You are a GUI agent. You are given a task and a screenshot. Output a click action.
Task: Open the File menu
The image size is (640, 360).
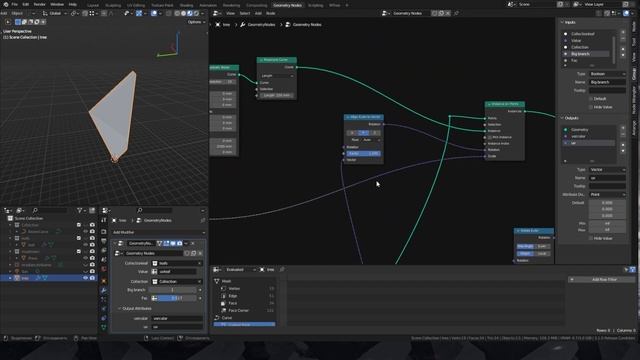(15, 4)
